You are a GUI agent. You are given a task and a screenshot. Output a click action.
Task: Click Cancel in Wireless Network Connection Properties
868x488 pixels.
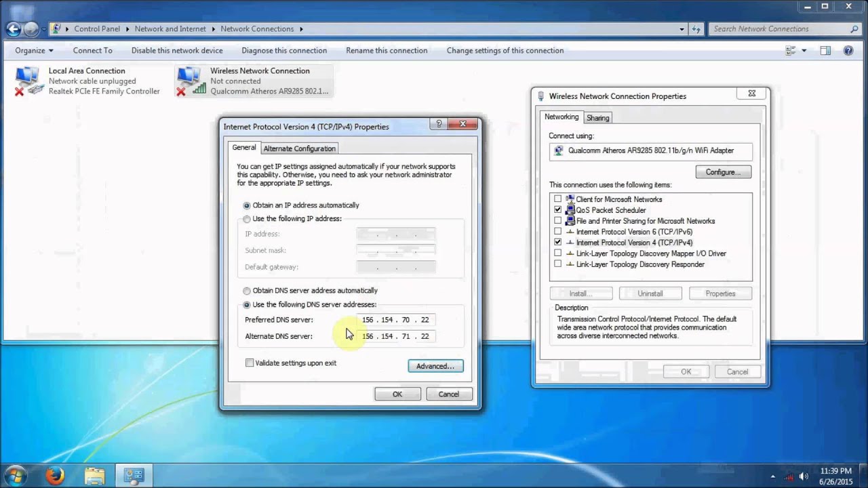coord(738,371)
